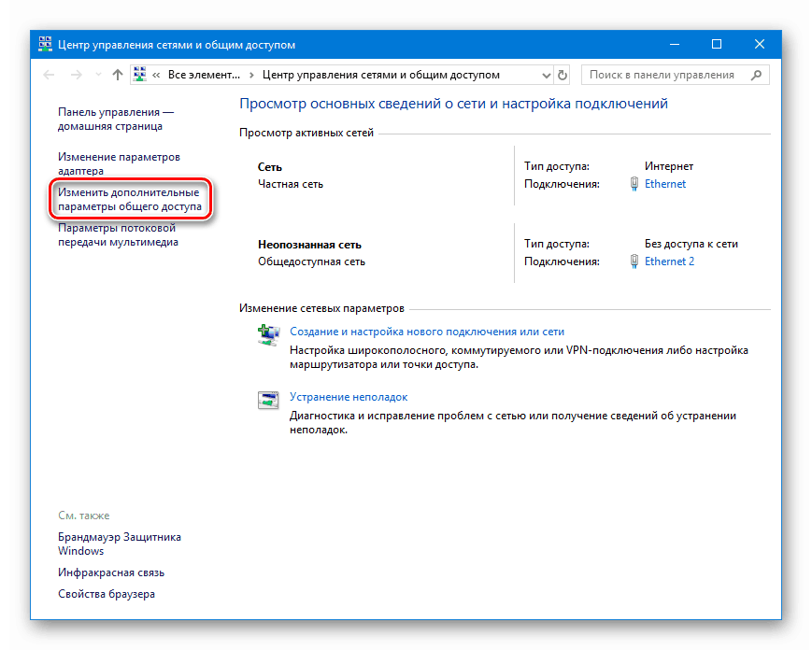Open 'Создание и настройка нового подключения или сети'

point(427,332)
